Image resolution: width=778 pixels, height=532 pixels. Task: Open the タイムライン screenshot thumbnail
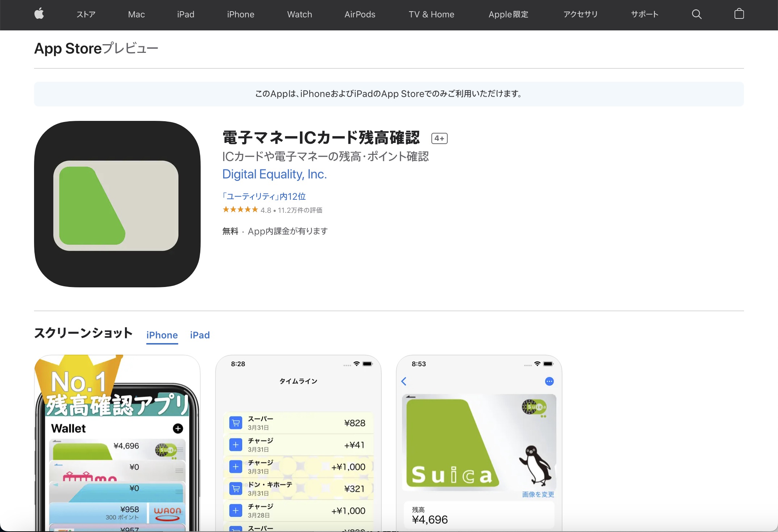[298, 443]
